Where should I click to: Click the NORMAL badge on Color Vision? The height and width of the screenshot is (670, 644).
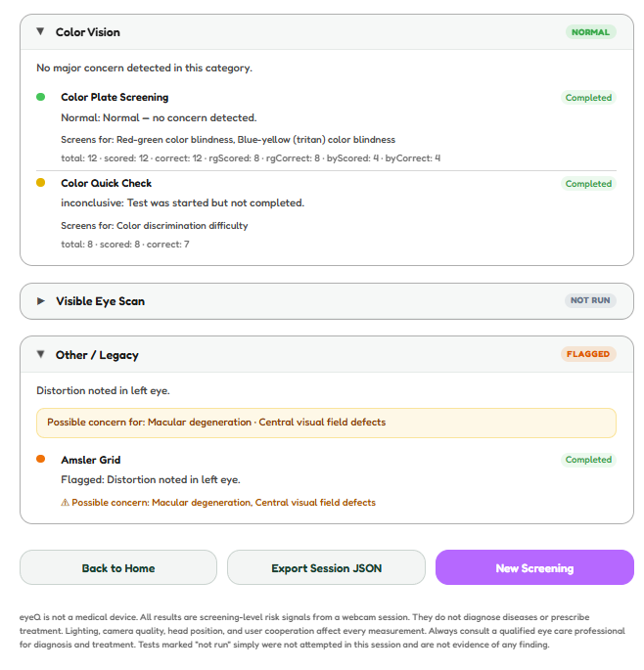pyautogui.click(x=590, y=32)
